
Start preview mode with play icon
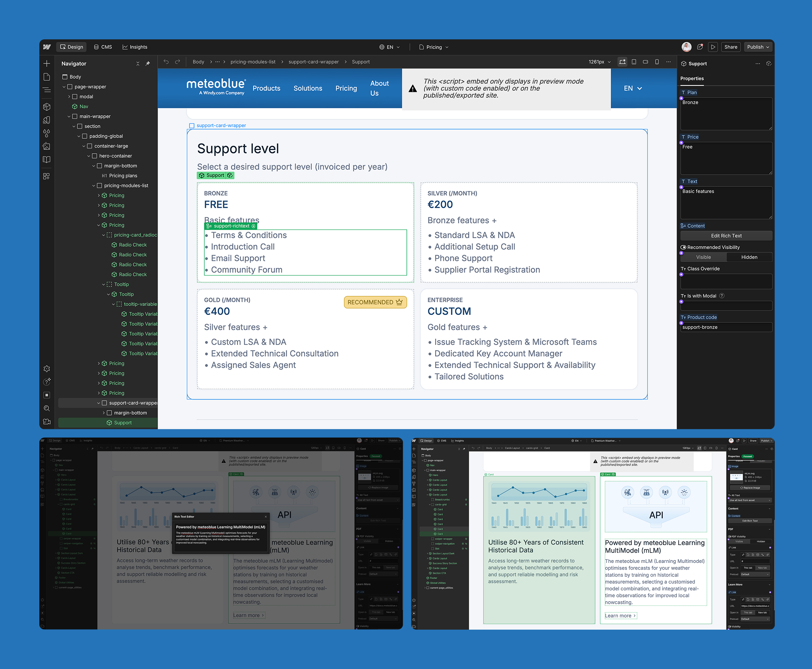coord(713,47)
